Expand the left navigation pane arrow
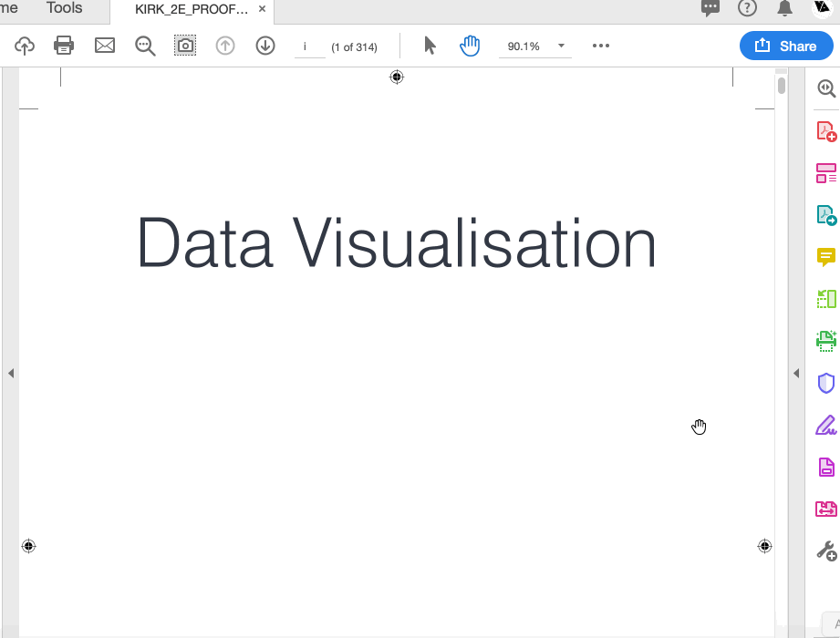Viewport: 840px width, 638px height. coord(11,373)
